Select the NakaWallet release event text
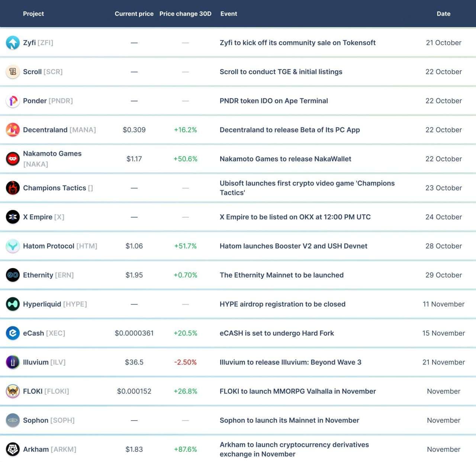 click(x=285, y=159)
